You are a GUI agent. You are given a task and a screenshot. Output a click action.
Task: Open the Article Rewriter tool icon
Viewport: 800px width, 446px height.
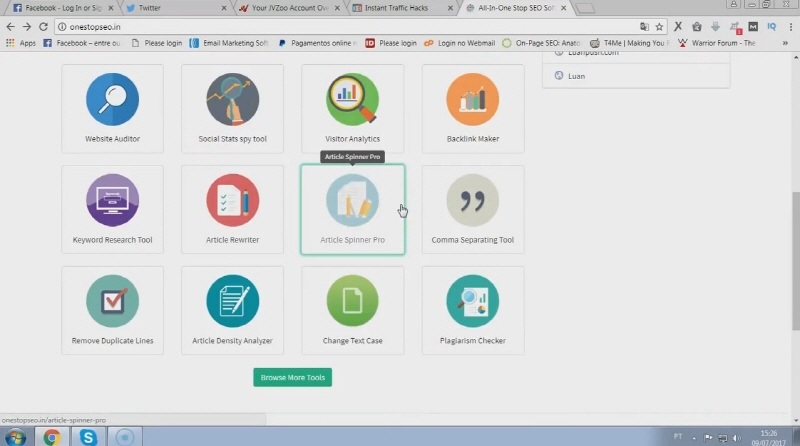point(233,200)
